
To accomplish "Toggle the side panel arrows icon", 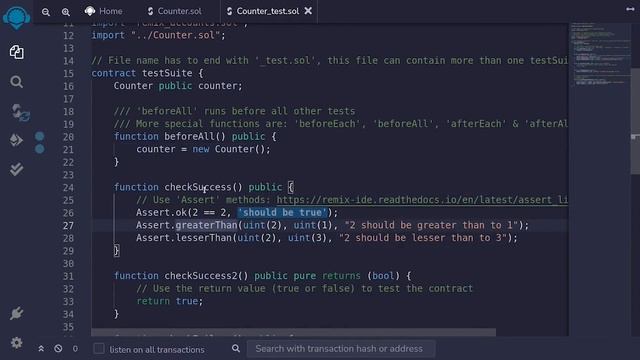I will (x=630, y=9).
